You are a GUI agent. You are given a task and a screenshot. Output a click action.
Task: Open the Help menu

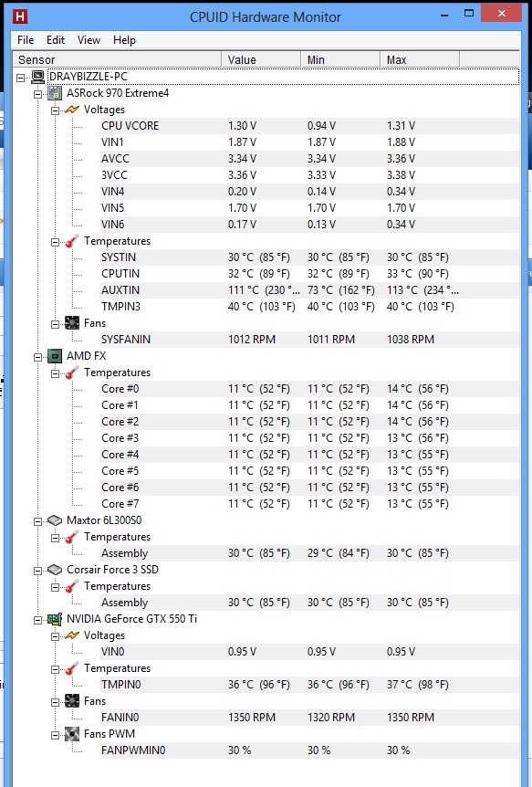(124, 40)
